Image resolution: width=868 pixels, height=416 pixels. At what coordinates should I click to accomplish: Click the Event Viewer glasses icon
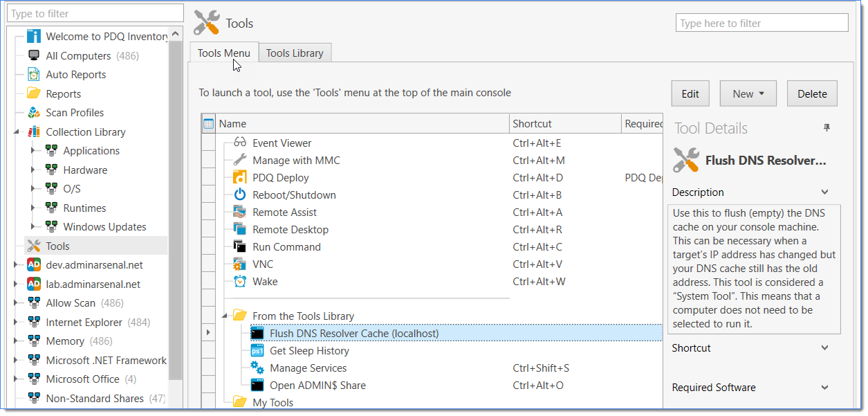pyautogui.click(x=240, y=143)
